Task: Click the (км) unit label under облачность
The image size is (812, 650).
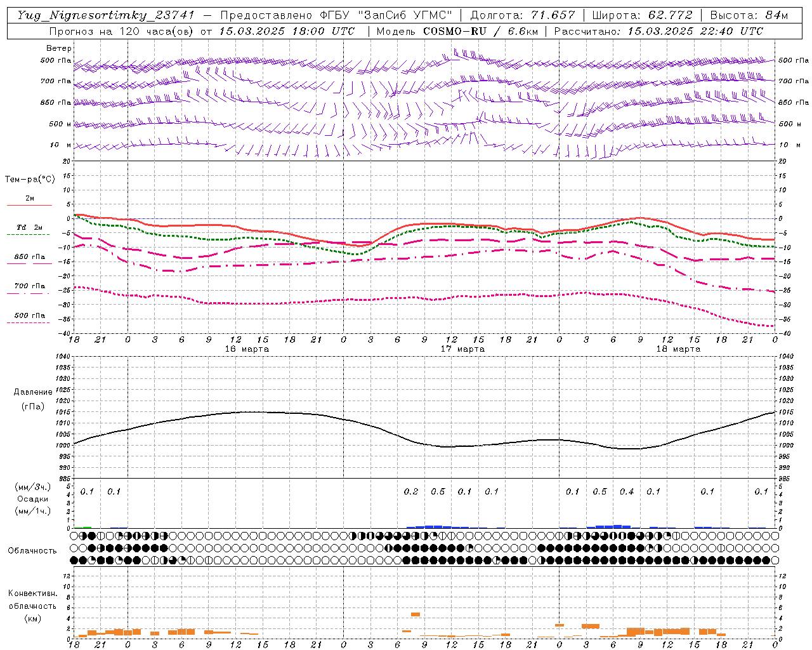Action: point(32,618)
